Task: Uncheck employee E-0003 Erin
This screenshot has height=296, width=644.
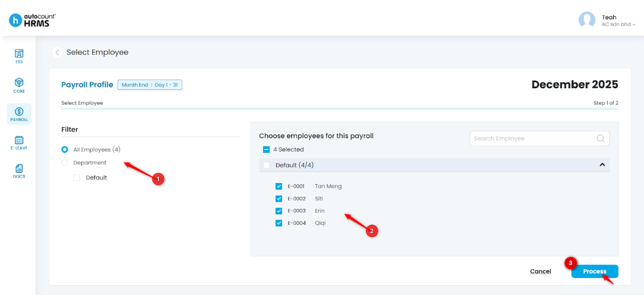Action: [279, 211]
